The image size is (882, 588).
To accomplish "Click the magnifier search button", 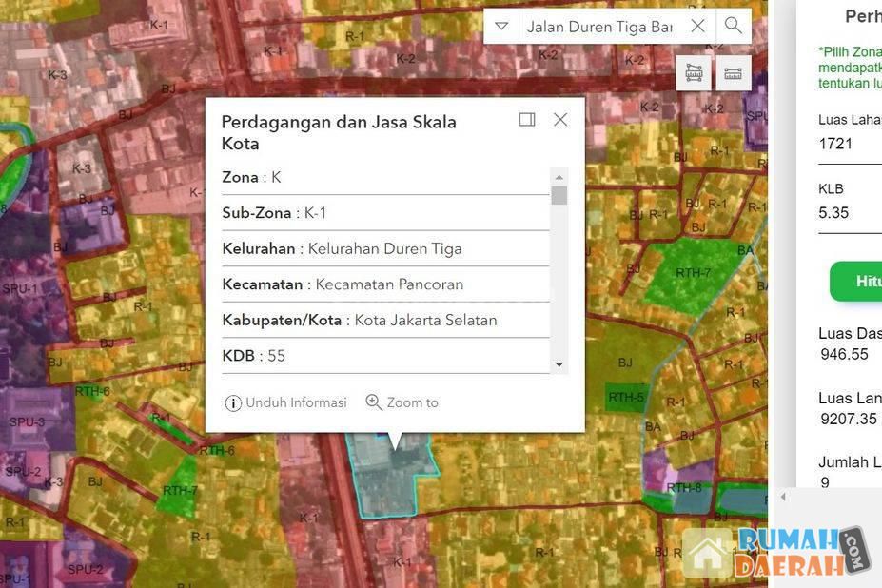I will 733,26.
